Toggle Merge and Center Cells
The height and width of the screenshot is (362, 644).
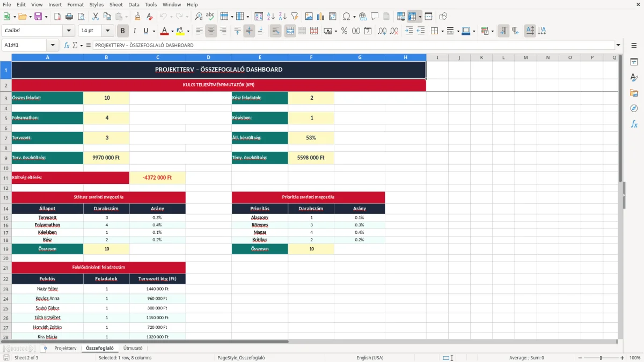point(290,31)
